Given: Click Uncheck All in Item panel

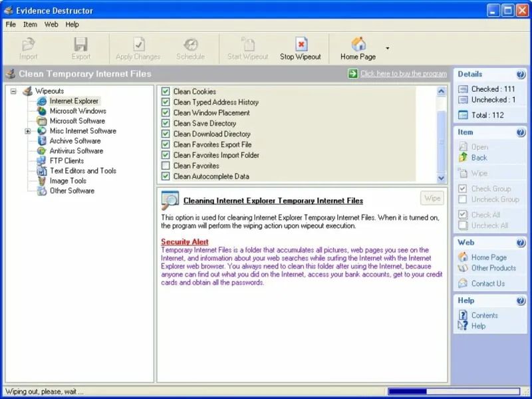Looking at the screenshot, I should click(x=489, y=225).
